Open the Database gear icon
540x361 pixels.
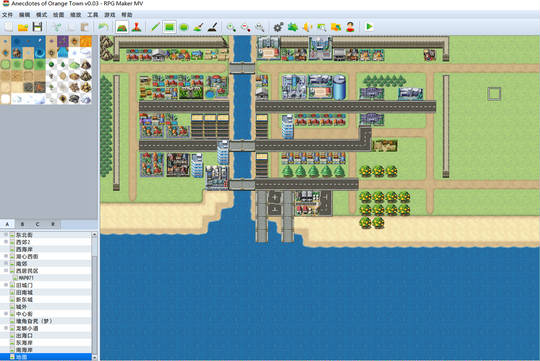(x=278, y=27)
